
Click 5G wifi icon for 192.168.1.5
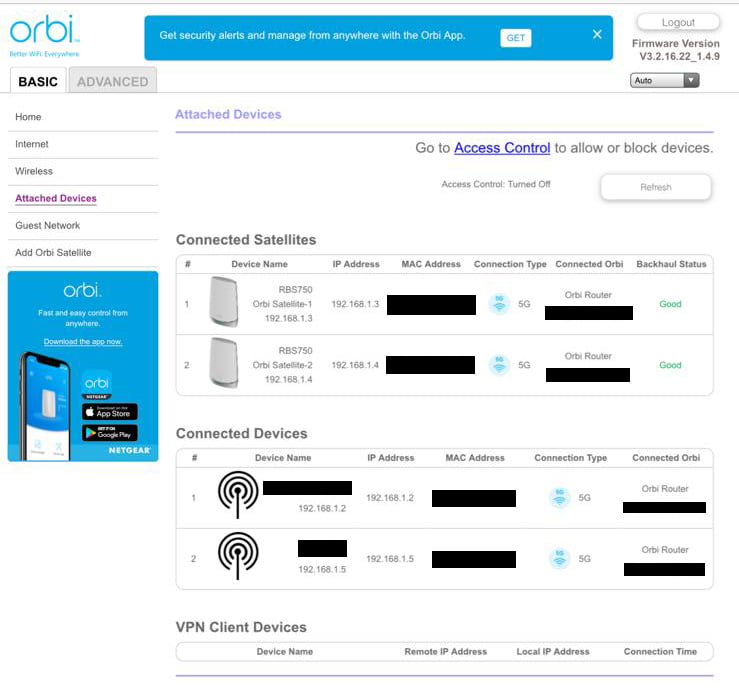[x=559, y=559]
